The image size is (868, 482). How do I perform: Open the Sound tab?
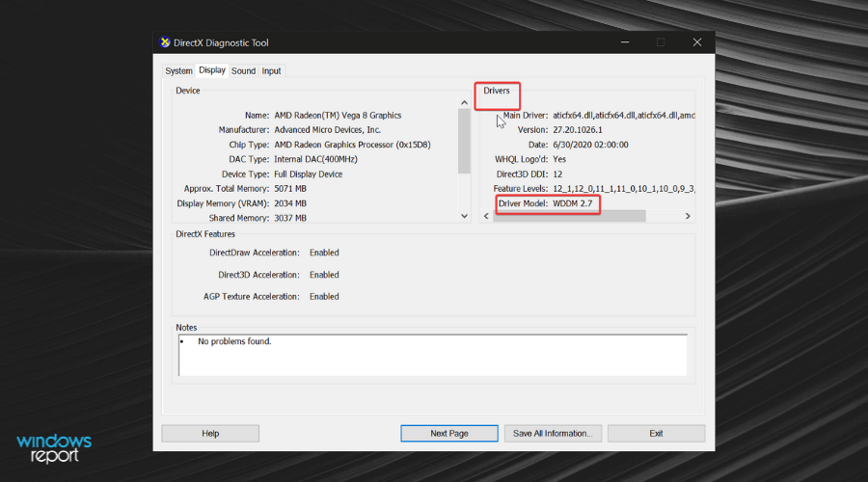click(244, 70)
